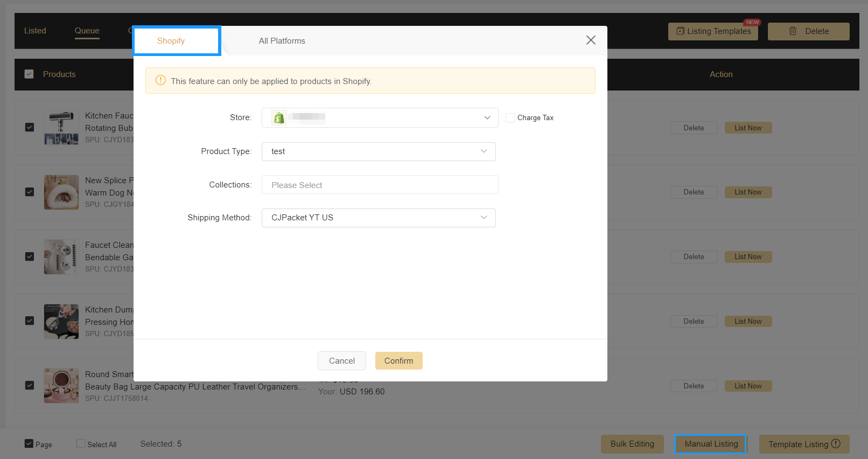Open the Kitchen Dumpling tool thumbnail
The height and width of the screenshot is (459, 868).
(61, 321)
